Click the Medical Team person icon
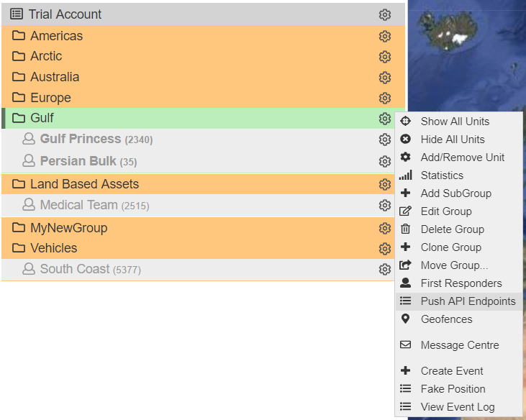The height and width of the screenshot is (420, 526). click(29, 204)
